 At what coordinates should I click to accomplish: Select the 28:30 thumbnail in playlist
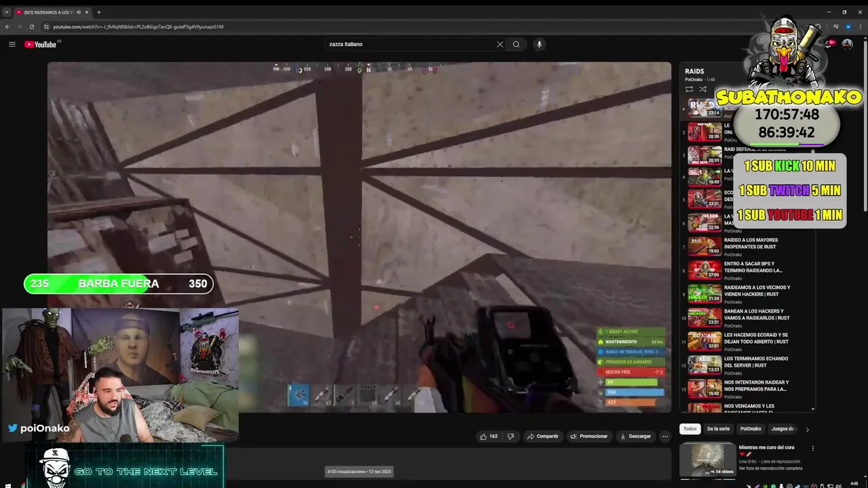[x=705, y=131]
